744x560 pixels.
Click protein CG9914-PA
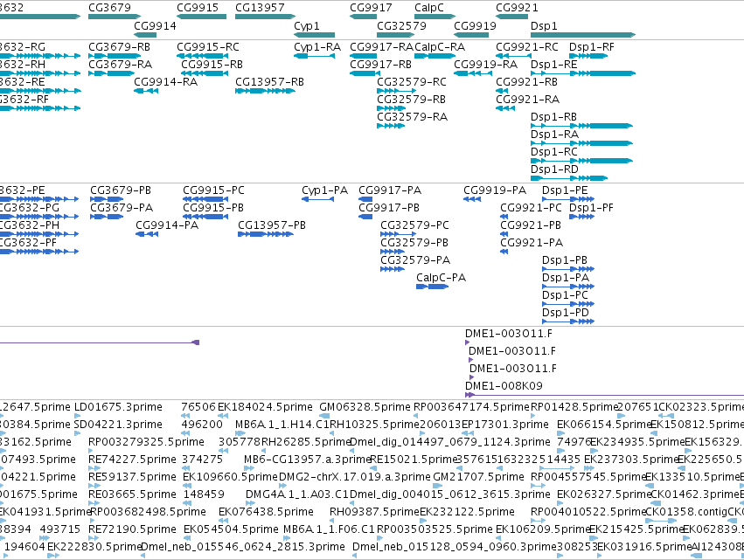point(147,234)
